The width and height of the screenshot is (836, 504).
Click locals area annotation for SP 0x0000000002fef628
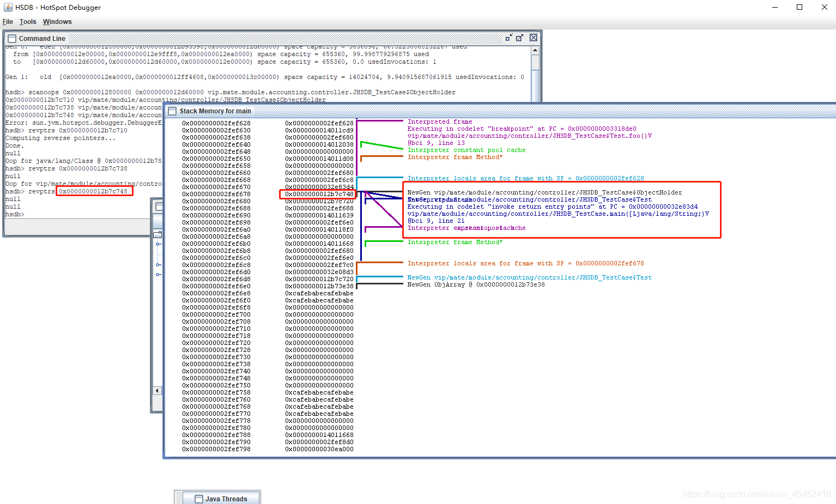point(525,179)
